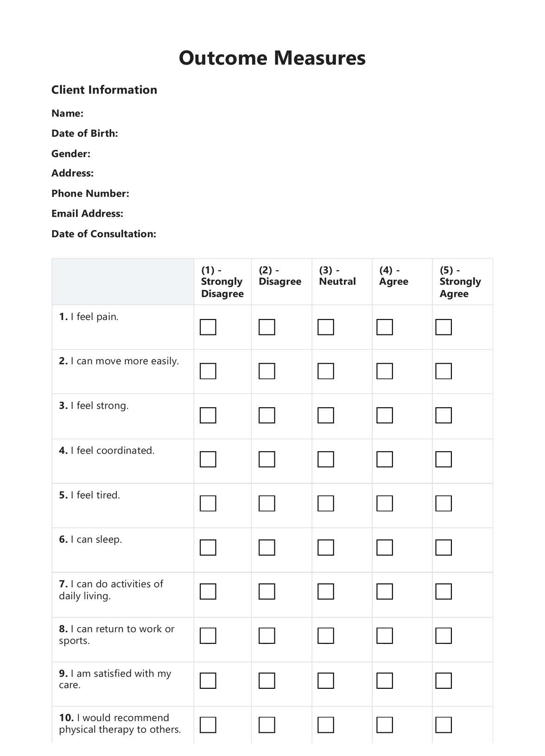This screenshot has width=545, height=756.
Task: Click the Date of Birth field
Action: point(209,134)
